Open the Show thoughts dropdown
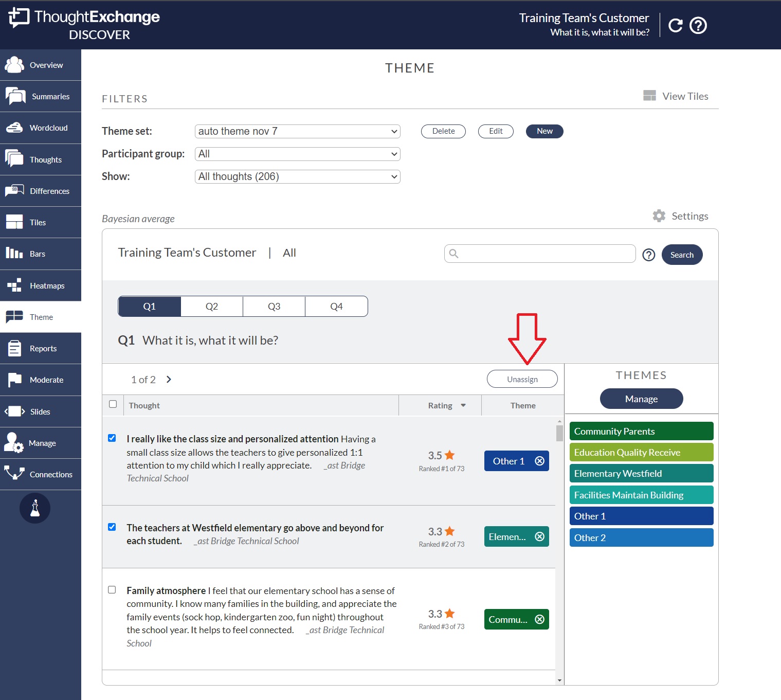This screenshot has height=700, width=781. coord(298,176)
